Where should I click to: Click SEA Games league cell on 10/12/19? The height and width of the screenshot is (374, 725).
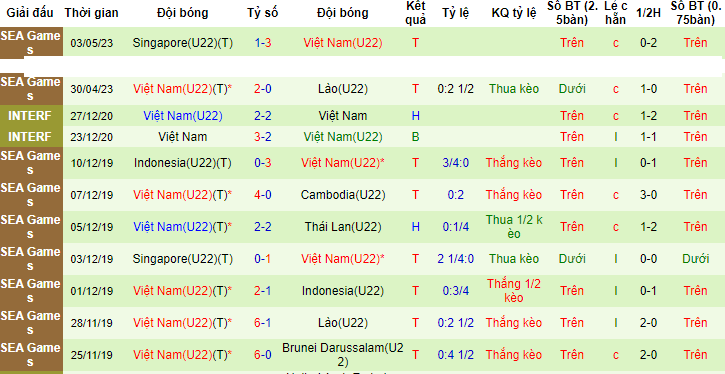(x=31, y=163)
